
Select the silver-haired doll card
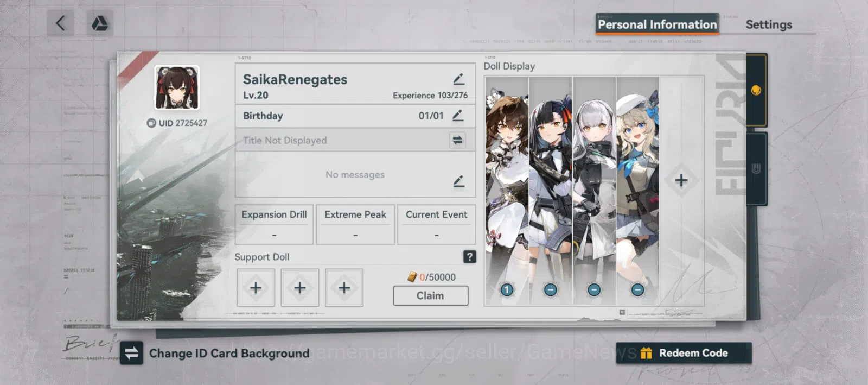coord(594,190)
